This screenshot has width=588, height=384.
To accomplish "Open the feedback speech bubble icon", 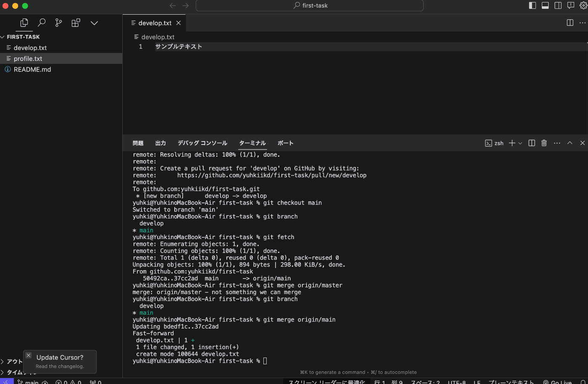I will [571, 5].
